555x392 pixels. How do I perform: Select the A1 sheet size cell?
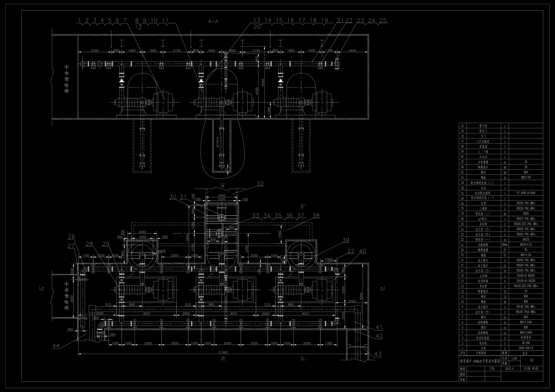(x=532, y=360)
